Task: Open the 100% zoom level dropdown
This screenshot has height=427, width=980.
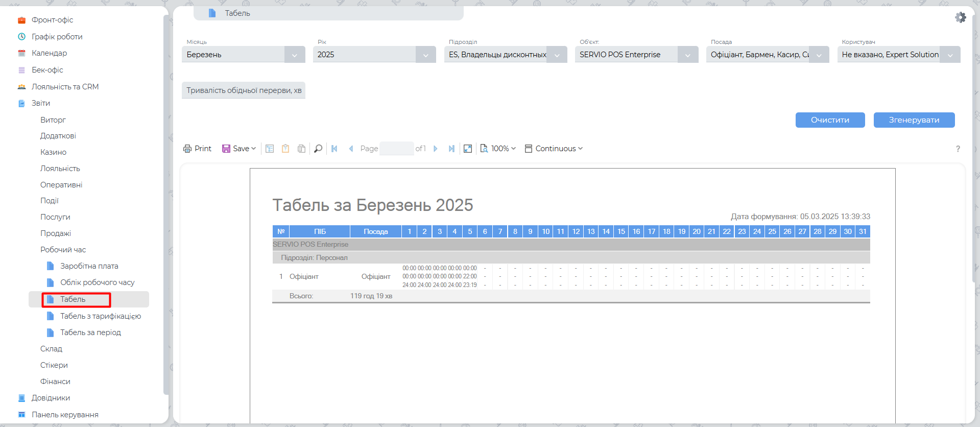Action: click(x=498, y=149)
